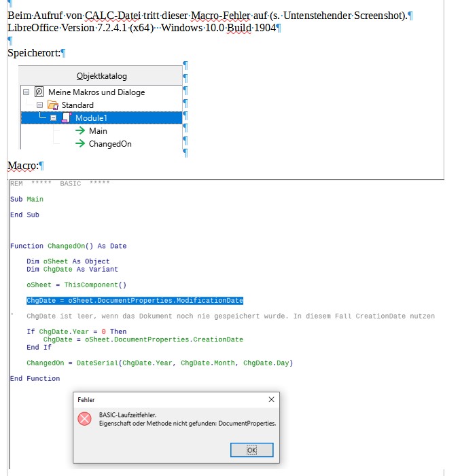Collapse the Module1 tree node
The width and height of the screenshot is (460, 476).
(x=53, y=117)
